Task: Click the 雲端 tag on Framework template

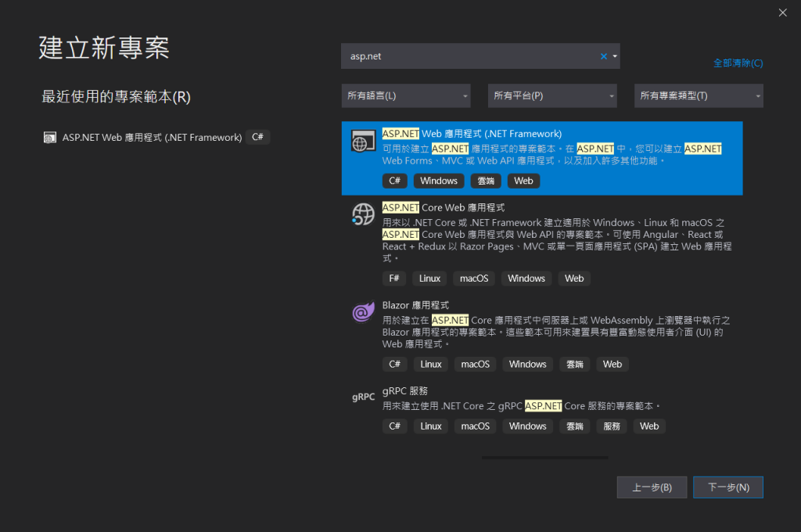Action: [x=486, y=181]
